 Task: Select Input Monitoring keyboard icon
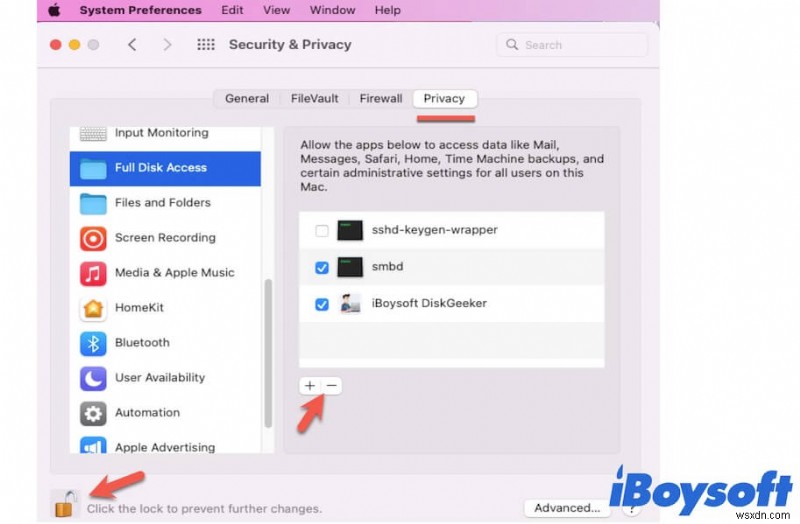[93, 134]
